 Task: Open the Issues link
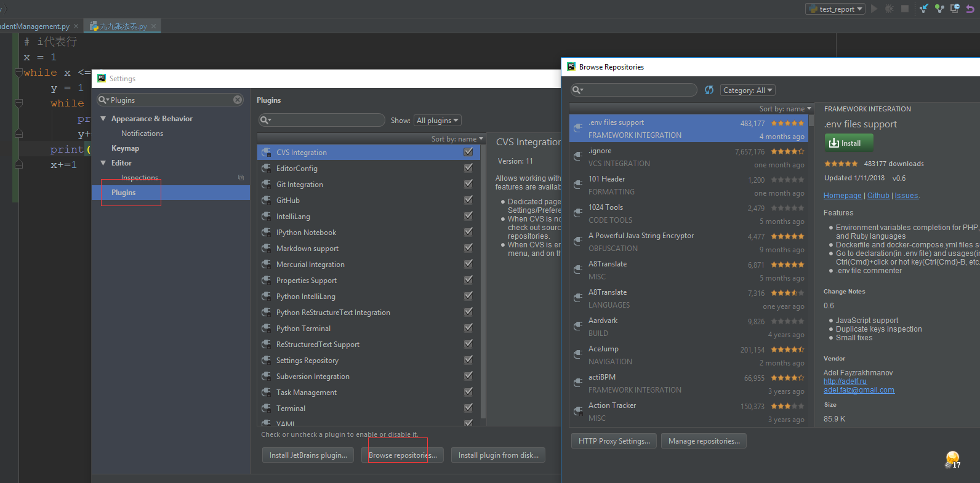pos(906,196)
